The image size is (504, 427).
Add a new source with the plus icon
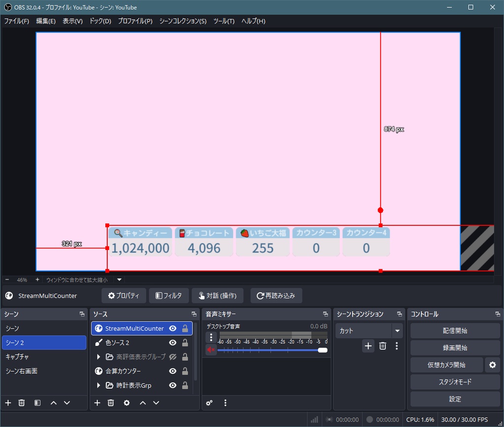(97, 403)
